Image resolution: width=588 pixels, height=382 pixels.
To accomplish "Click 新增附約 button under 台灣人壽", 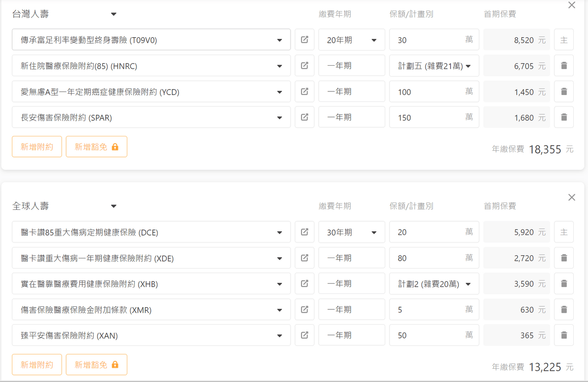I will tap(37, 147).
